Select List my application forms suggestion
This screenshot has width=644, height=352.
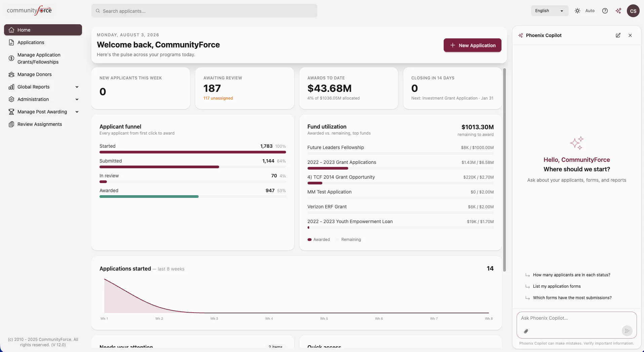[x=557, y=286]
